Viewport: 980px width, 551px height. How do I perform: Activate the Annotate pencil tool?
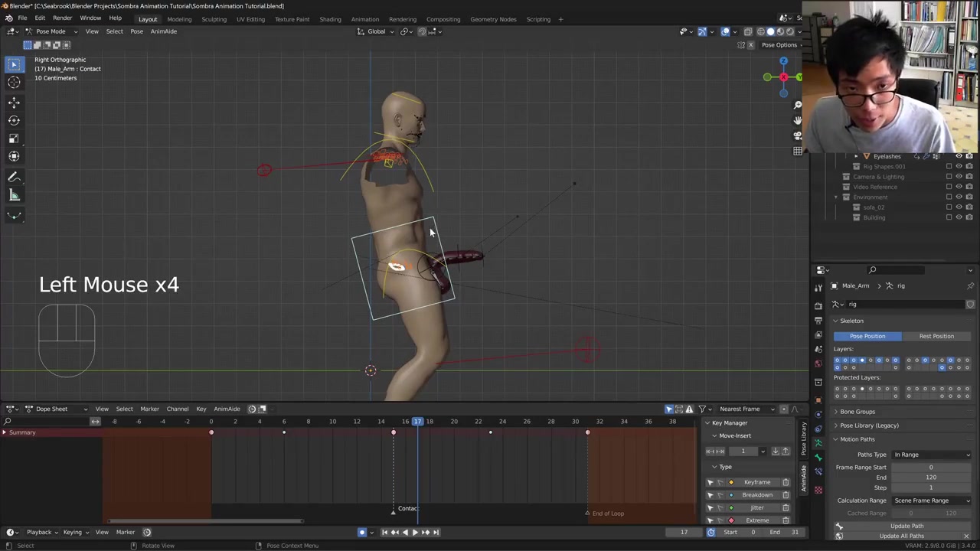14,177
